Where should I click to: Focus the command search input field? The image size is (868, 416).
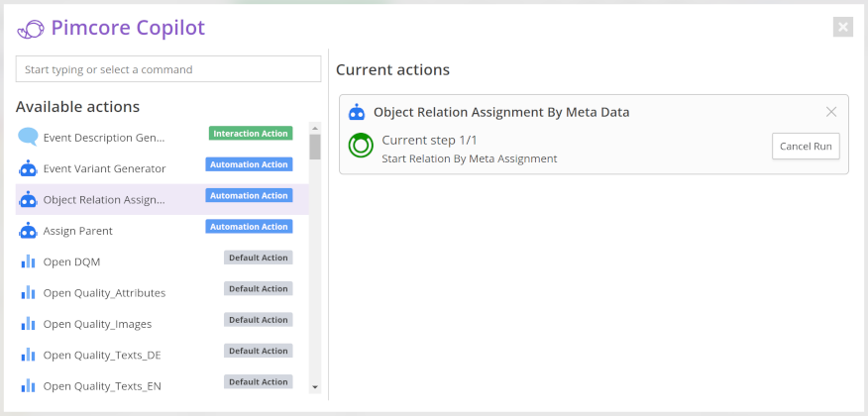(168, 69)
